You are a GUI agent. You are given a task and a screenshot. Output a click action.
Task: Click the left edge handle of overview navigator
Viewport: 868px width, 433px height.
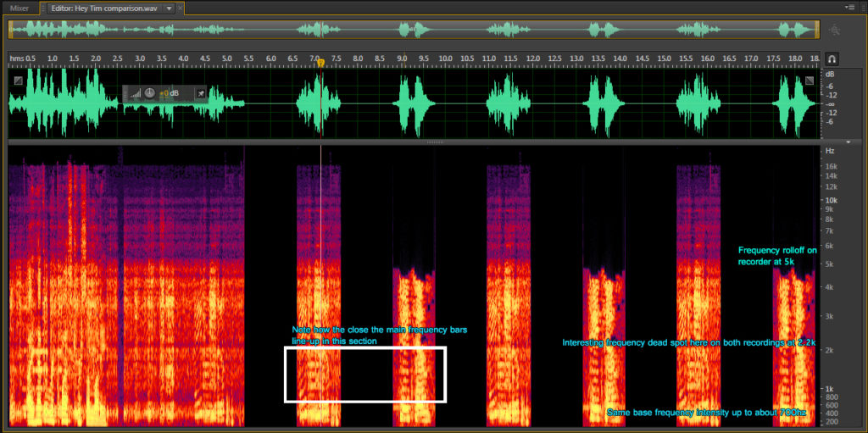tap(11, 30)
